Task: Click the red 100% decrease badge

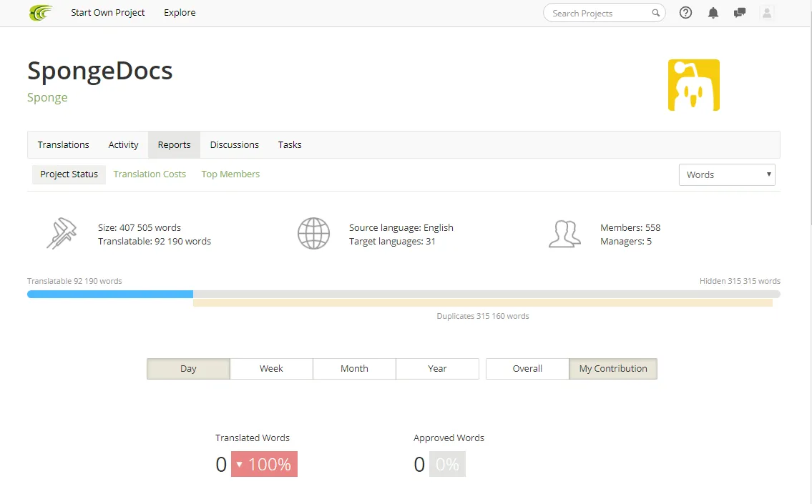Action: 264,464
